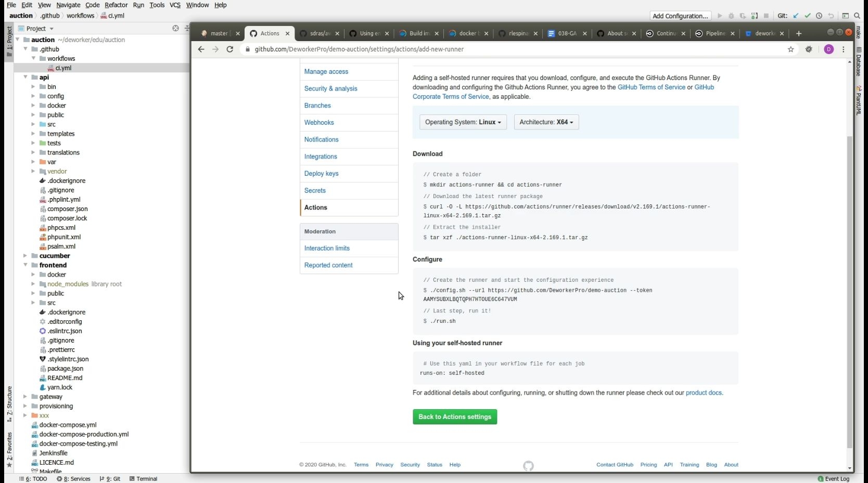This screenshot has width=868, height=483.
Task: Expand the cucumber folder
Action: [x=25, y=256]
